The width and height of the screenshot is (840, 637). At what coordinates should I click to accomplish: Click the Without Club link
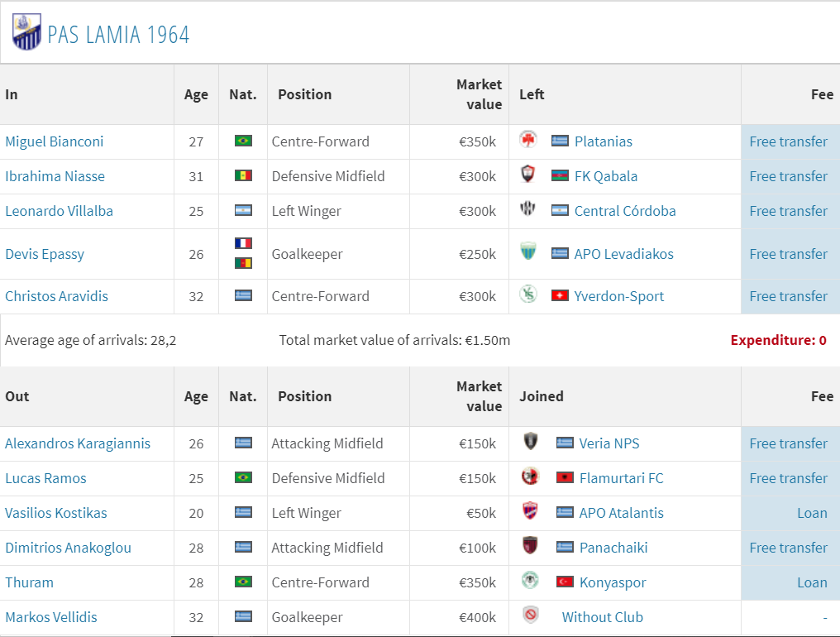pyautogui.click(x=602, y=617)
